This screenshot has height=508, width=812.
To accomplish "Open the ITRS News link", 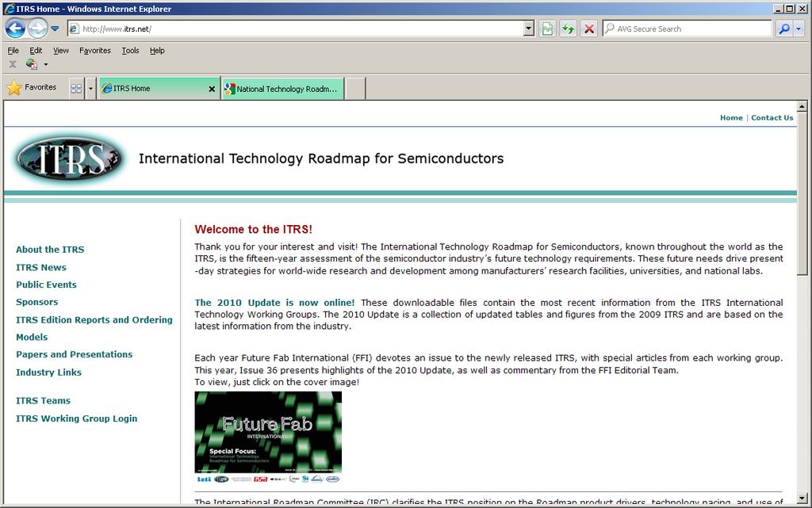I will pos(41,267).
